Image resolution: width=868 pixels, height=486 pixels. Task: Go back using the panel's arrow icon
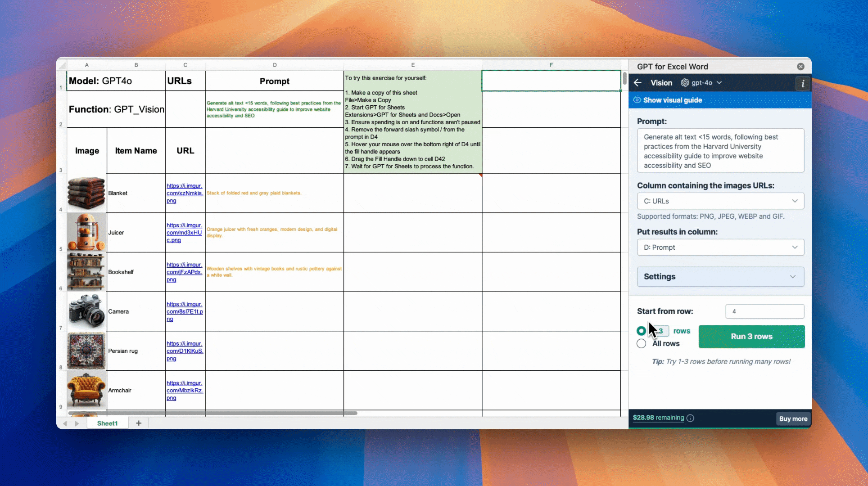(x=637, y=83)
